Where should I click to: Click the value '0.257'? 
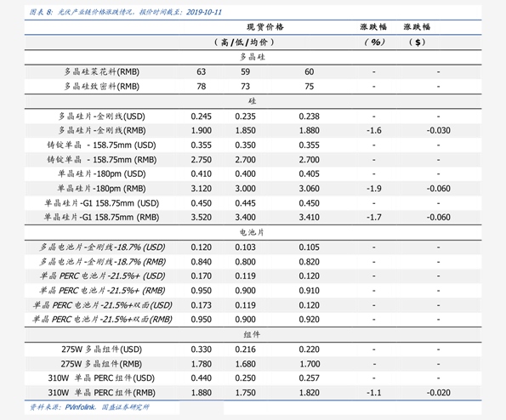(x=310, y=378)
